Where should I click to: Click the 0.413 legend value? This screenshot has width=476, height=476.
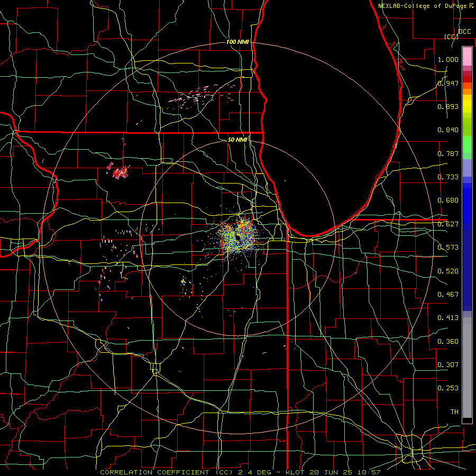click(448, 318)
